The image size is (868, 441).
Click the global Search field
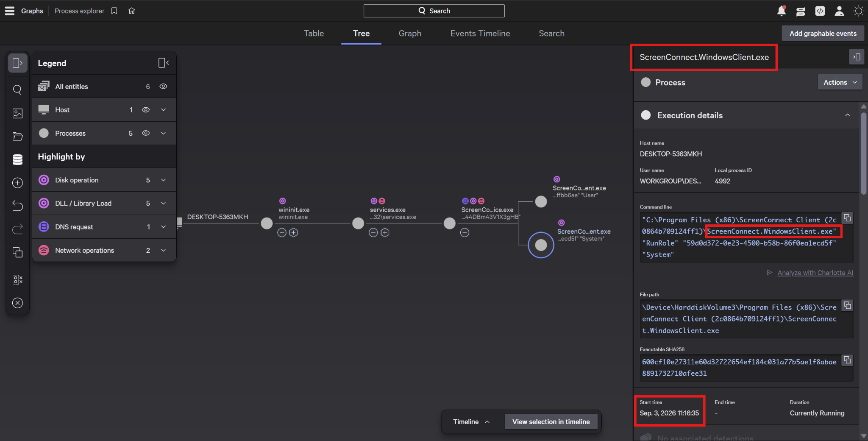point(434,11)
